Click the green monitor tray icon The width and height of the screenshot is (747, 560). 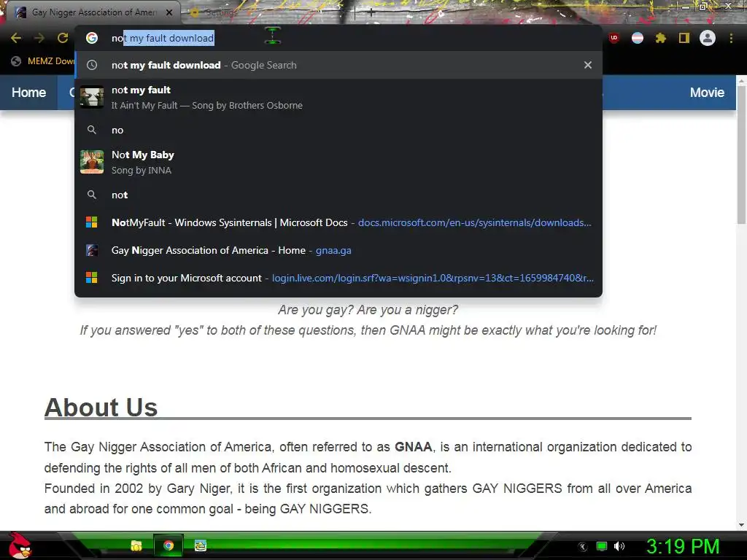(602, 546)
